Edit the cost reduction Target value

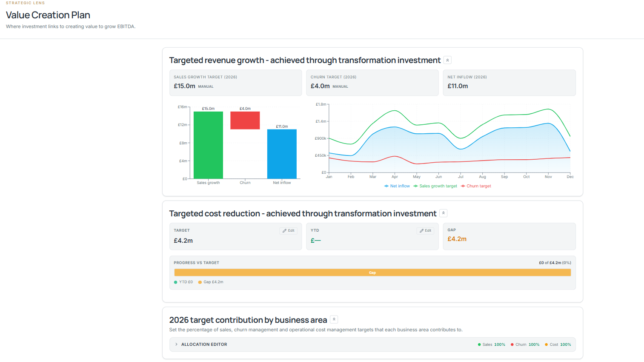[x=288, y=230]
